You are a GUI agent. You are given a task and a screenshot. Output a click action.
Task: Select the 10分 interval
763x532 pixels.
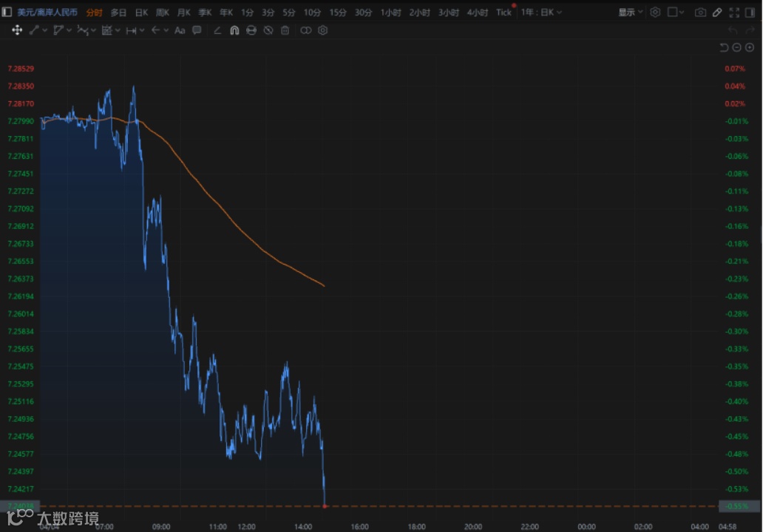coord(312,12)
